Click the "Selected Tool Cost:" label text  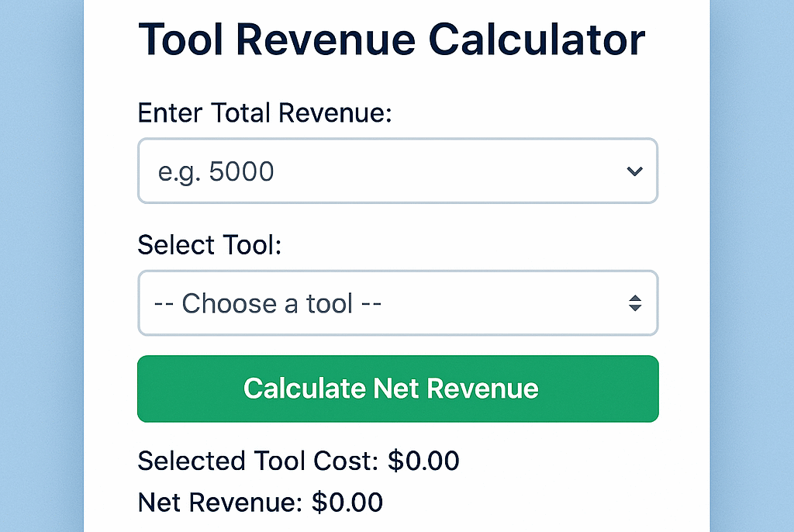pos(258,461)
